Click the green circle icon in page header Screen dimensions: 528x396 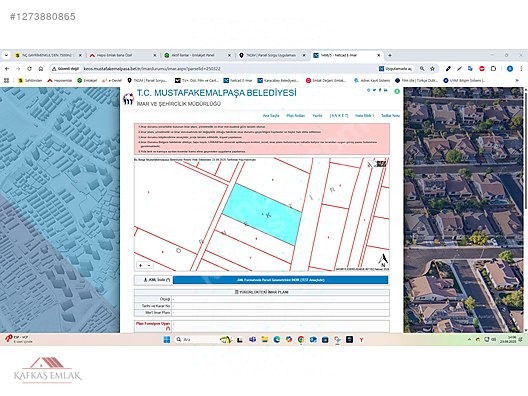coord(397,91)
